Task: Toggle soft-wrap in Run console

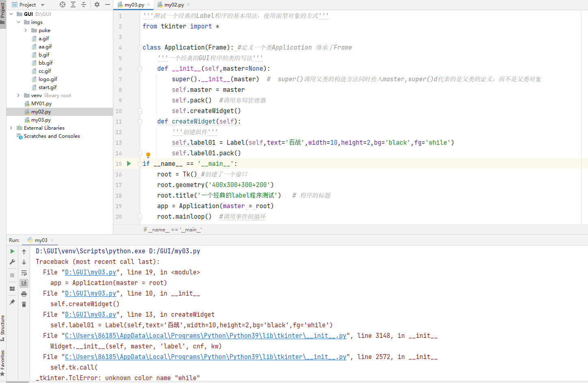Action: pos(24,273)
